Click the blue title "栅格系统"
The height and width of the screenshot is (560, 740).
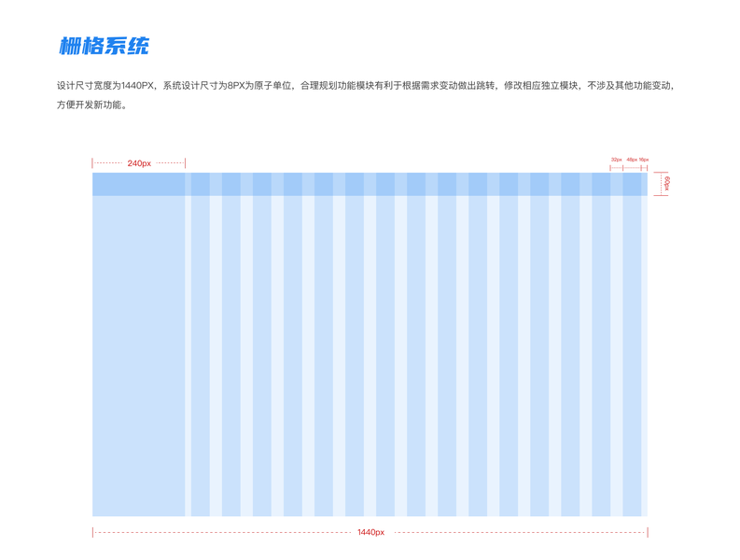click(x=104, y=46)
